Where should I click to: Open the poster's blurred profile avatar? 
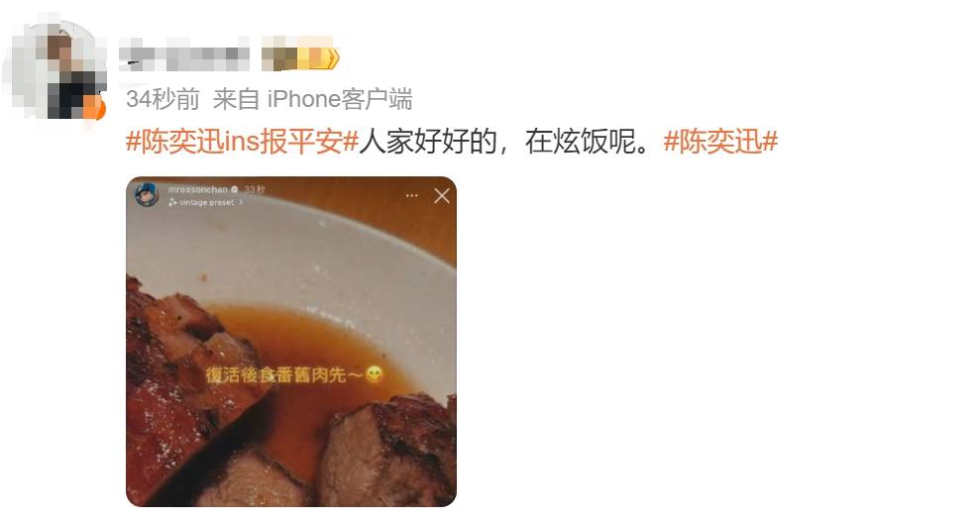click(x=54, y=68)
